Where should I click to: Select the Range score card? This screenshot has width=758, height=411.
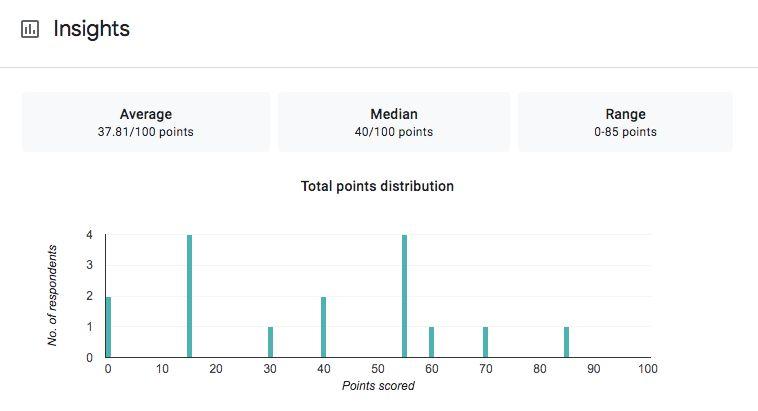pos(625,122)
